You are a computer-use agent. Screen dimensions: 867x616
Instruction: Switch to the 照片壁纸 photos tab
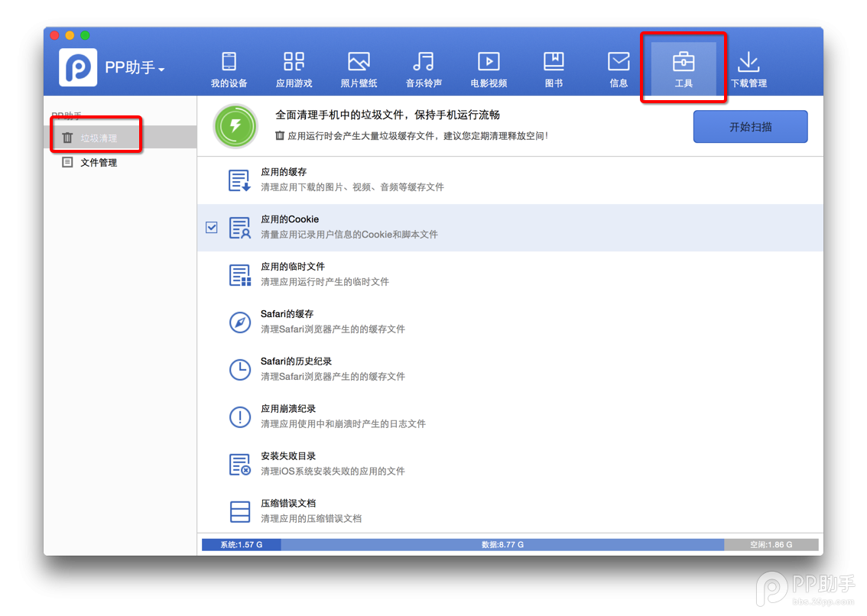[x=359, y=69]
